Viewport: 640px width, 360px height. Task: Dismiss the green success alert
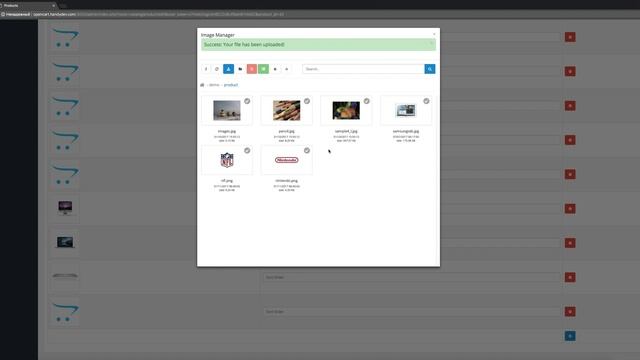click(x=431, y=43)
